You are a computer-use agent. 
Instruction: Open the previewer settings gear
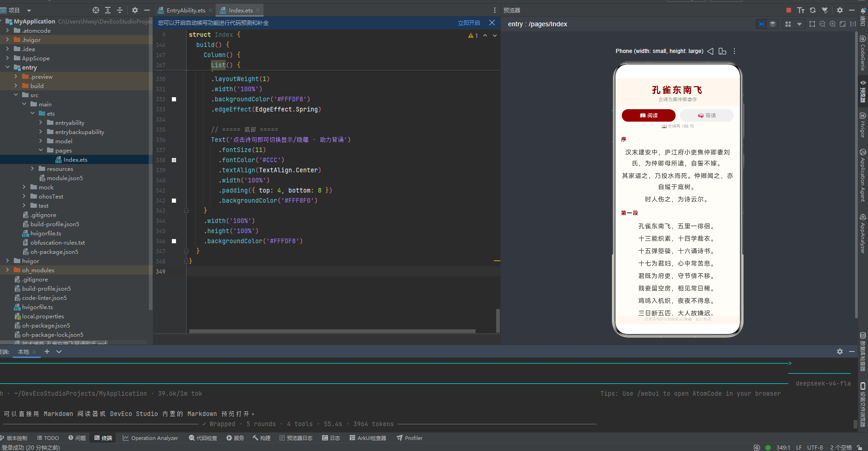[840, 10]
